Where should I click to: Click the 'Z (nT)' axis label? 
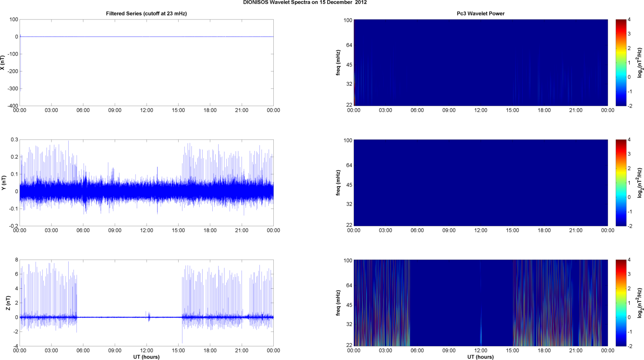(8, 303)
